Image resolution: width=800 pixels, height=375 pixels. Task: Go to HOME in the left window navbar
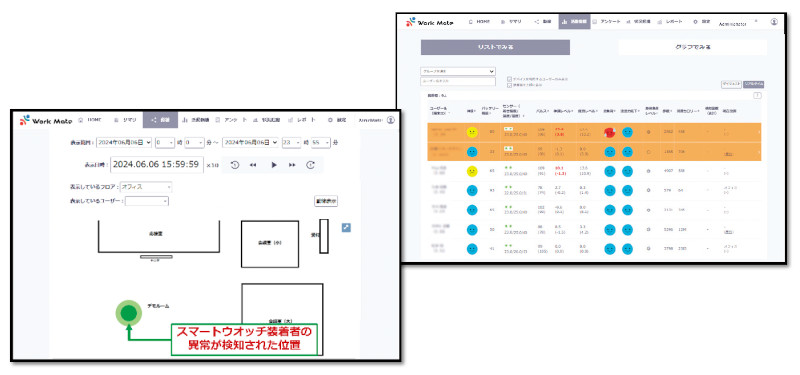[x=90, y=120]
